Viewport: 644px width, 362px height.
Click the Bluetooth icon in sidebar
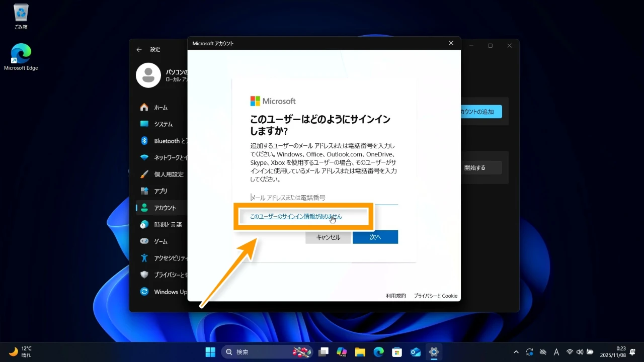(144, 141)
